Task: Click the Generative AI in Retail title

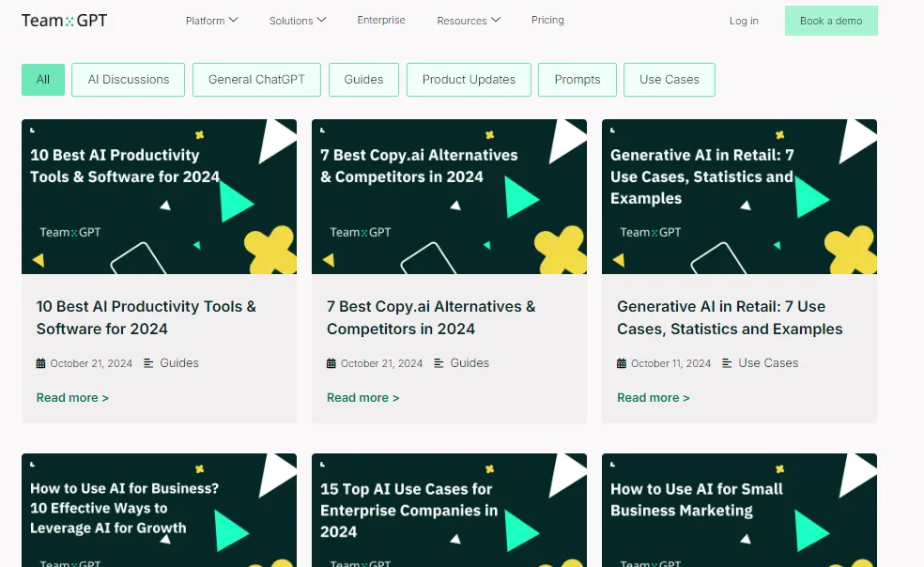Action: point(730,317)
